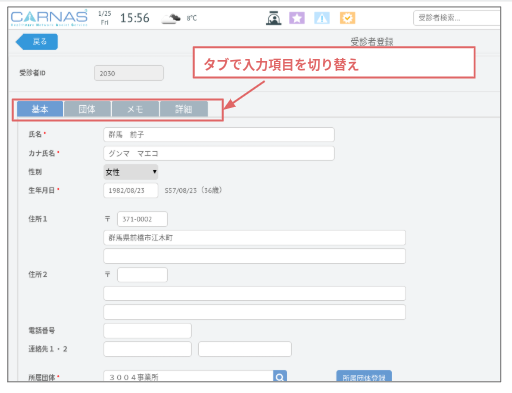The image size is (512, 393).
Task: Open the purple star favorites icon
Action: [297, 18]
